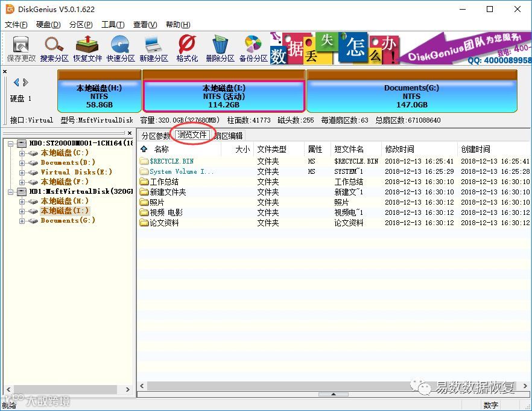The width and height of the screenshot is (532, 411).
Task: Open the 查看(V) menu
Action: 145,24
